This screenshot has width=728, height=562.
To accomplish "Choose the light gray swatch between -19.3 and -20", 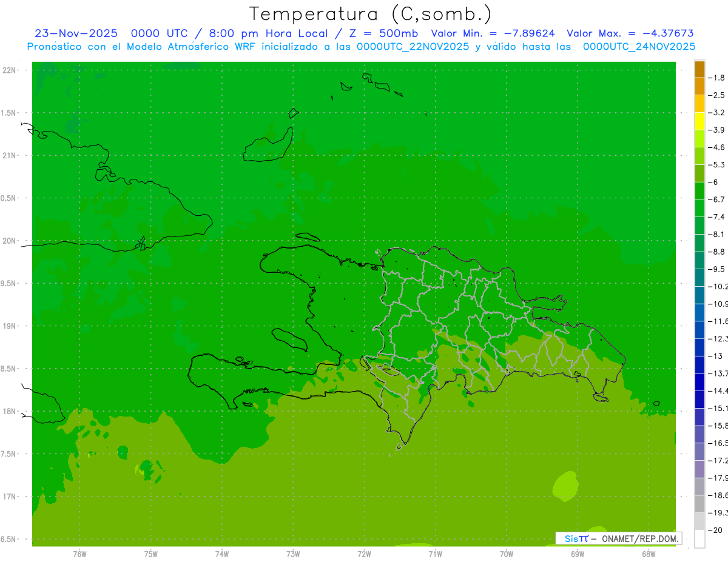I will click(x=699, y=521).
